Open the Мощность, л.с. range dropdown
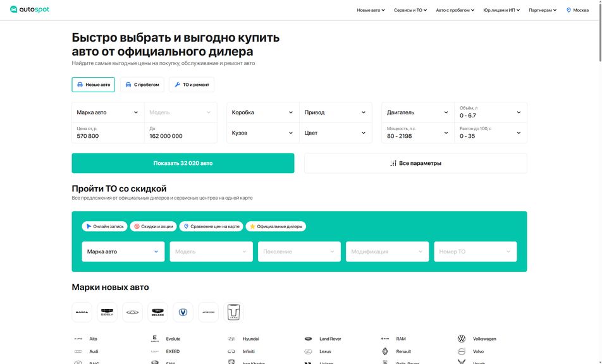Image resolution: width=602 pixels, height=364 pixels. (418, 133)
